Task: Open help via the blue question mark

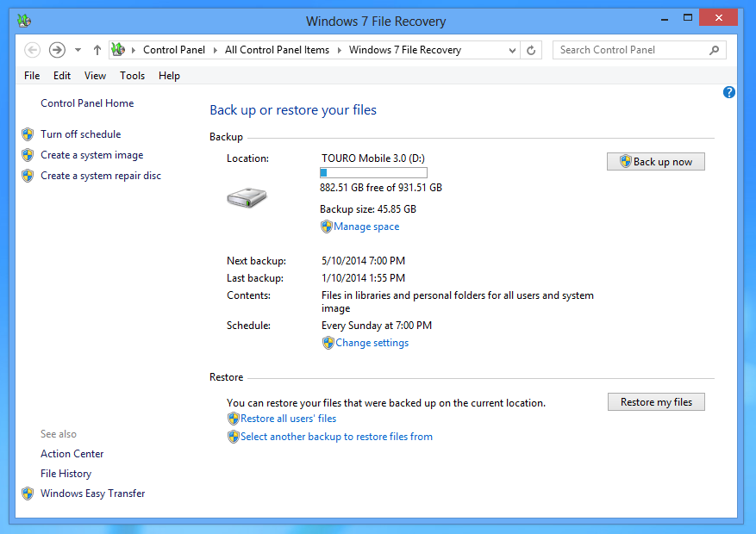Action: coord(729,92)
